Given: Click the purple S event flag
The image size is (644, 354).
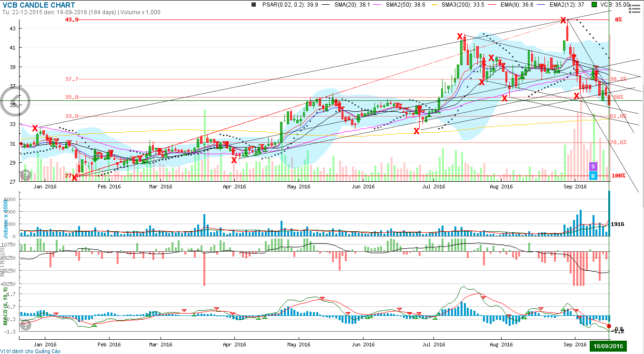Looking at the screenshot, I should tap(593, 166).
